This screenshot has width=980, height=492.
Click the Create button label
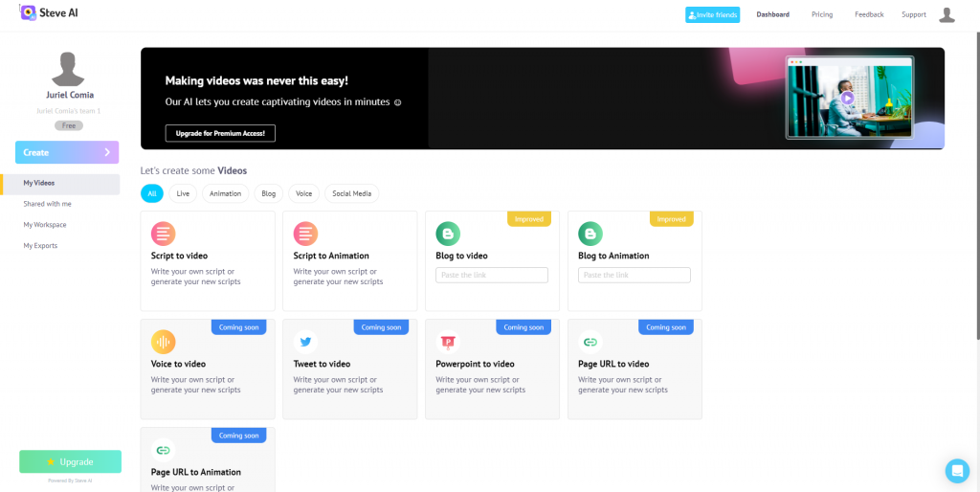(35, 152)
